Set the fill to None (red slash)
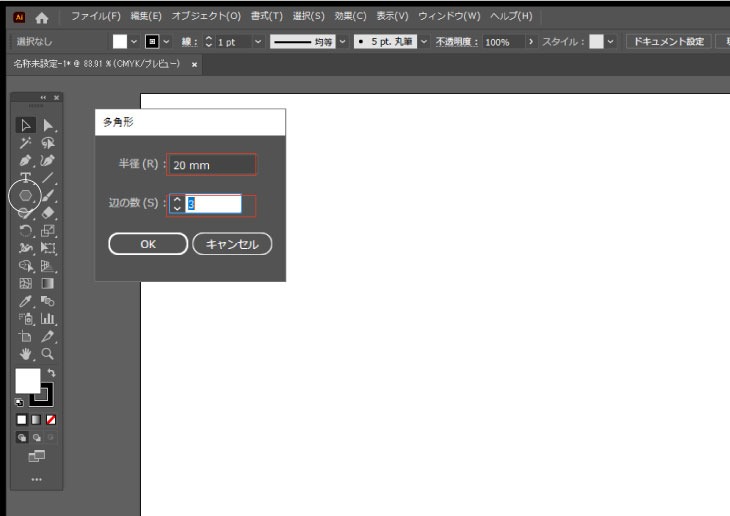 [x=51, y=418]
